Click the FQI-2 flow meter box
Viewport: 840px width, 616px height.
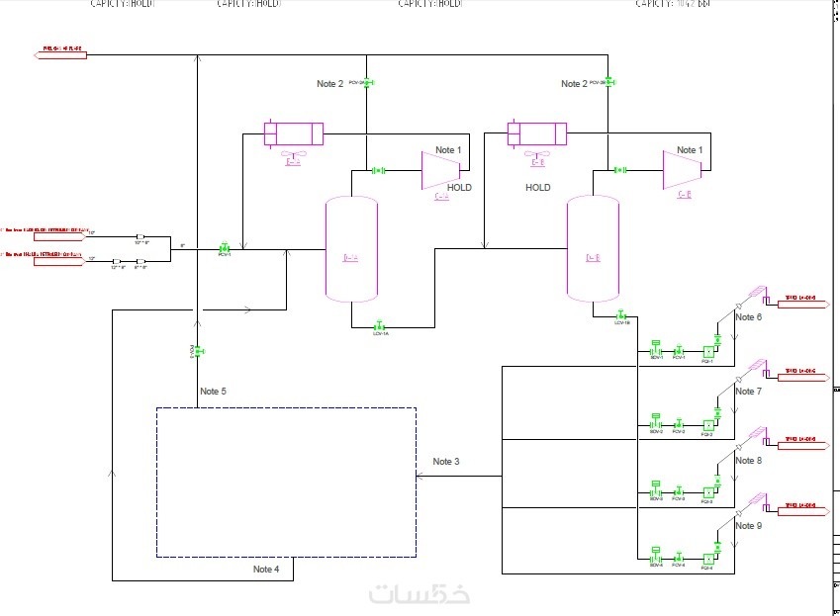click(708, 426)
